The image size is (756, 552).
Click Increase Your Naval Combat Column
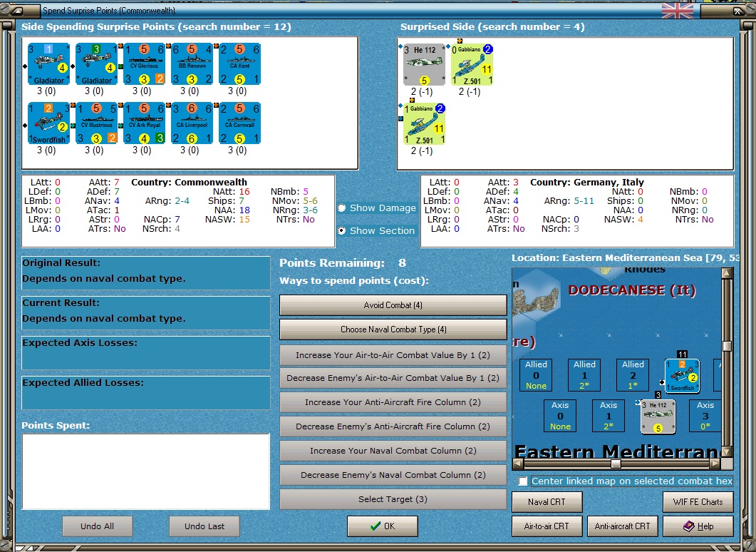[393, 451]
